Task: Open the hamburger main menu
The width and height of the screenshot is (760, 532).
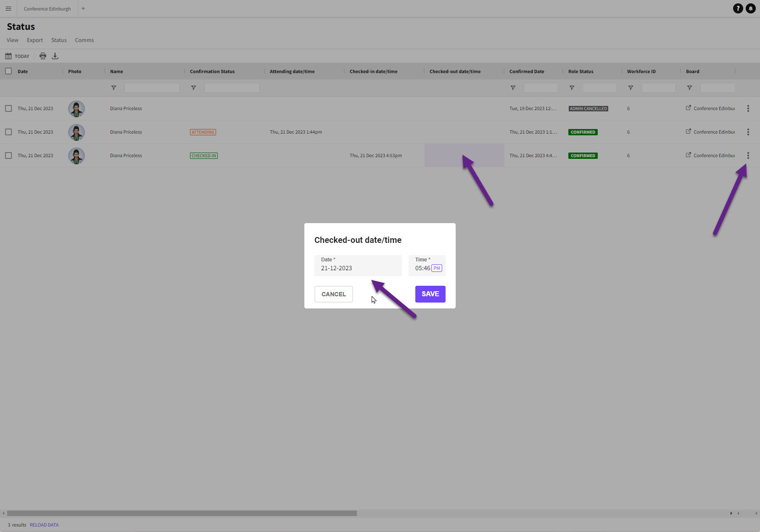Action: coord(8,8)
